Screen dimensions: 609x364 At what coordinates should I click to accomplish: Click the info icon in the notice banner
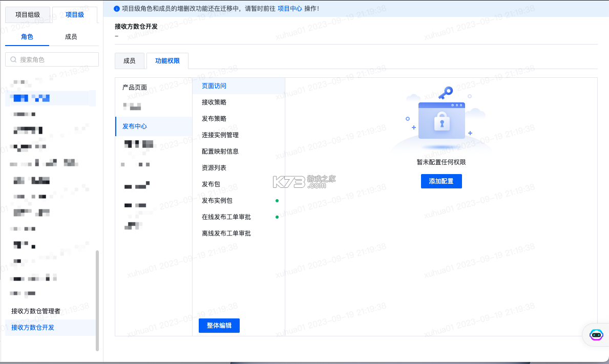[116, 9]
